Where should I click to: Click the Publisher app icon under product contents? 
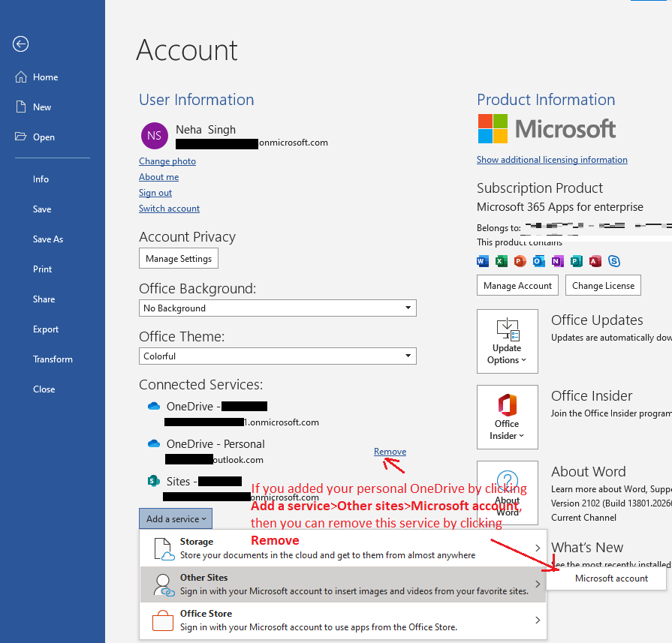(577, 261)
